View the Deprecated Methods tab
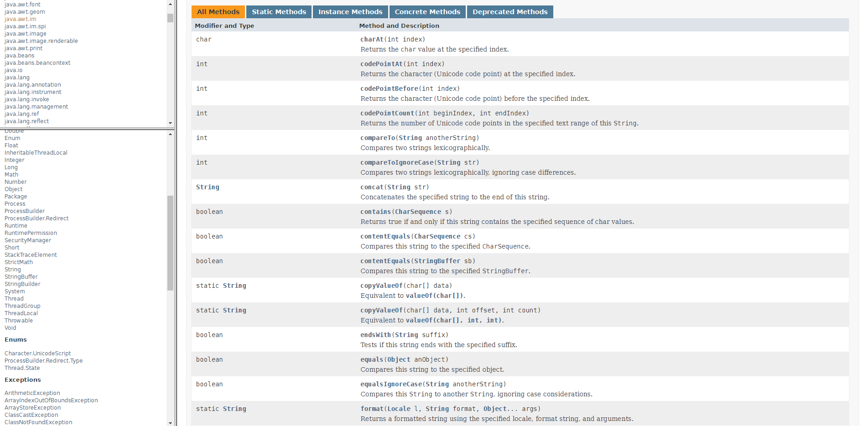 pyautogui.click(x=510, y=12)
